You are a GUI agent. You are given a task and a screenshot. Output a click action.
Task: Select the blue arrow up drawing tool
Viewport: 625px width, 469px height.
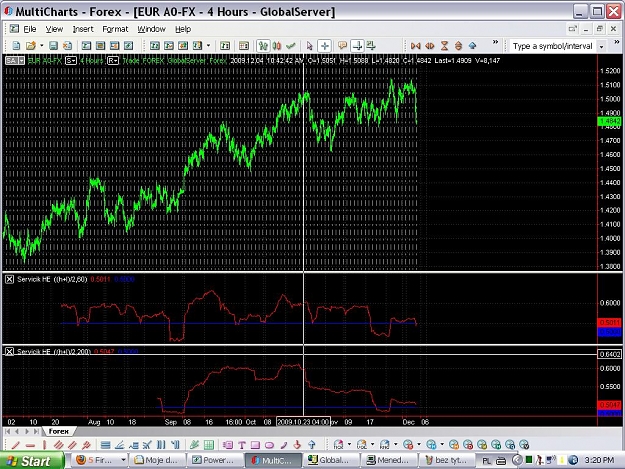point(312,445)
